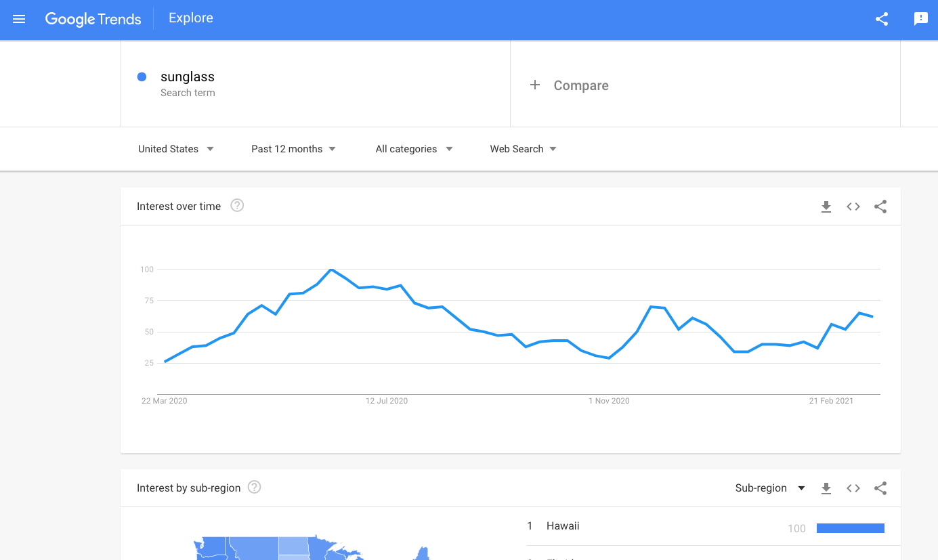Change the Past 12 months time range

293,148
